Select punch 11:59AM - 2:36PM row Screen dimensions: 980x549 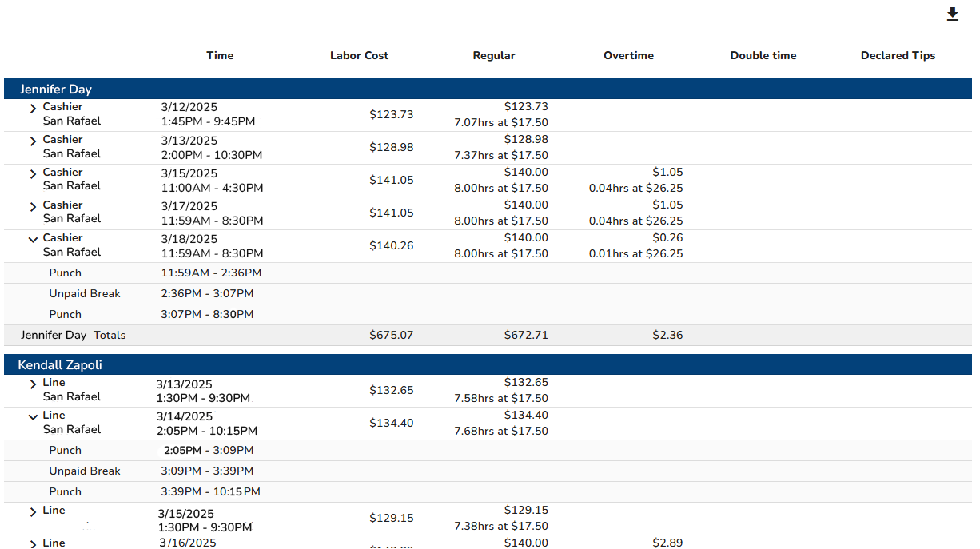pos(488,273)
